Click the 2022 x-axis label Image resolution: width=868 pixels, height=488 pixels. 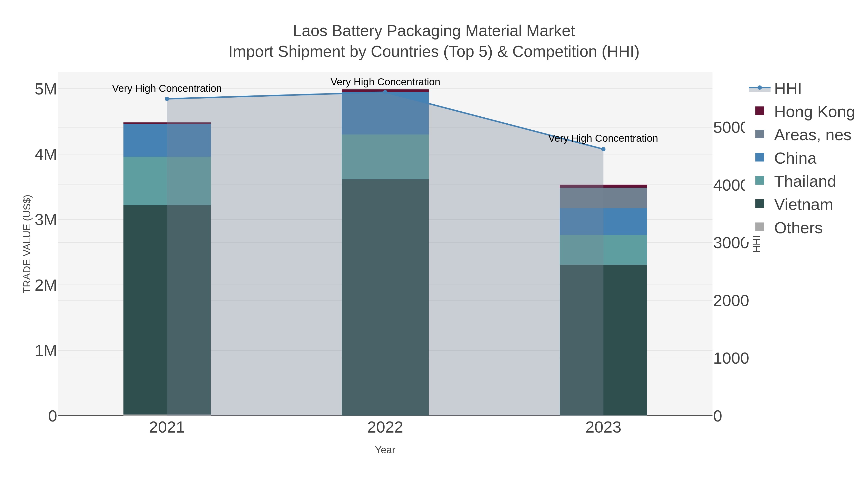[385, 427]
